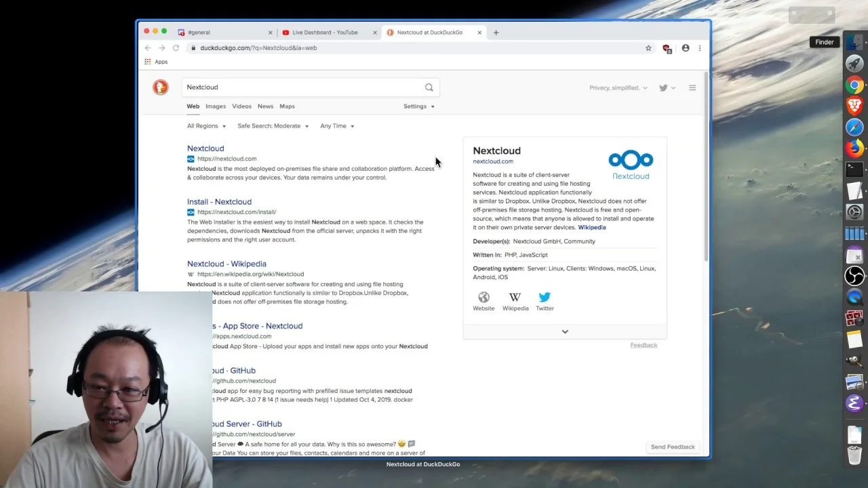This screenshot has width=868, height=488.
Task: Expand the Nextcloud info panel chevron
Action: click(x=565, y=331)
